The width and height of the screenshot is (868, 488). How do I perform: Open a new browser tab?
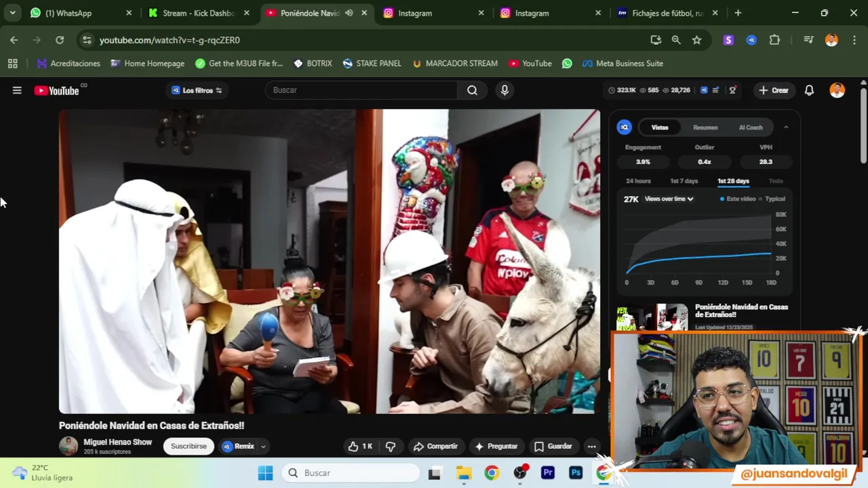(738, 13)
